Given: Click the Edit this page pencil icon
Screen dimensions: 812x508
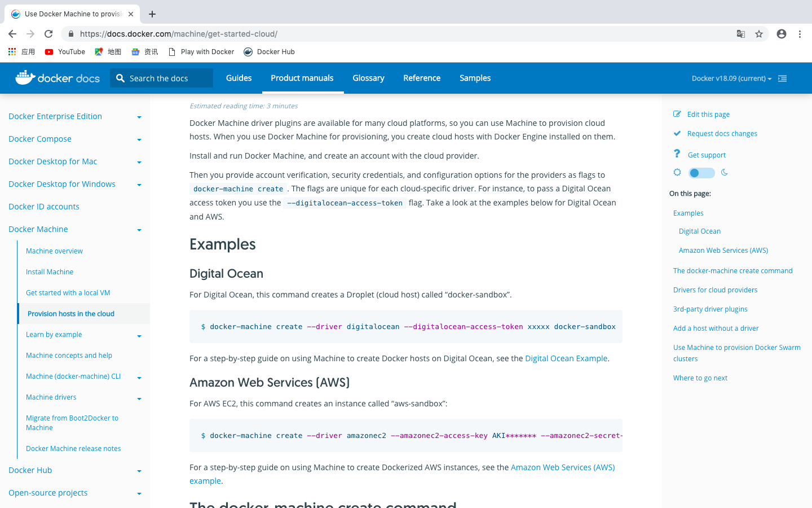Looking at the screenshot, I should coord(677,114).
